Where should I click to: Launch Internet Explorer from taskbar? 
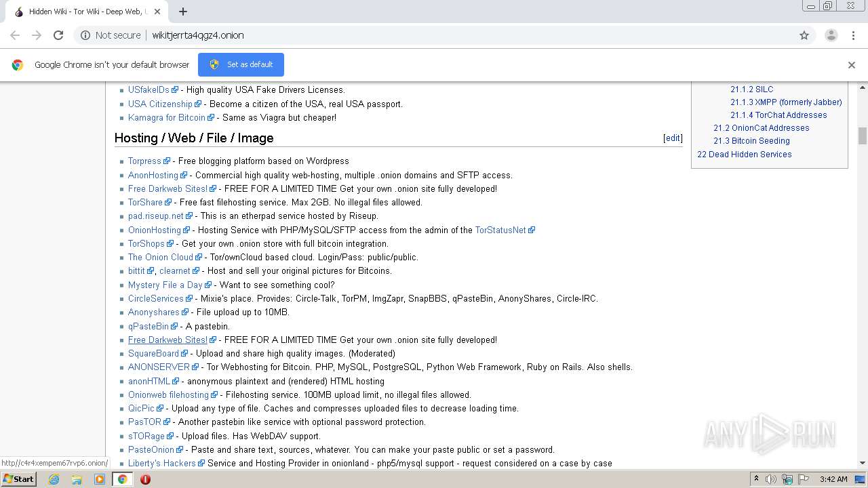[x=54, y=479]
